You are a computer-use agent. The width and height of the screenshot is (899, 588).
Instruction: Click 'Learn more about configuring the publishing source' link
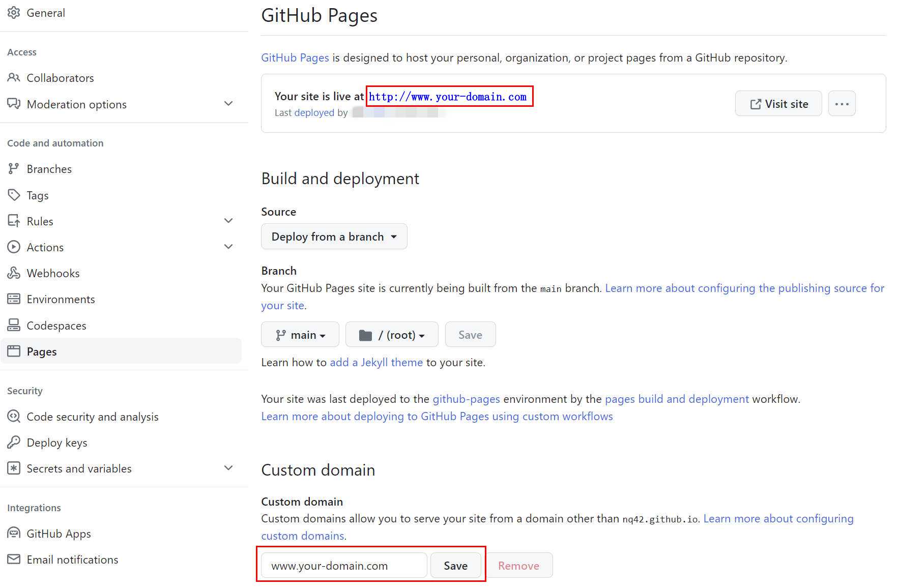(744, 288)
